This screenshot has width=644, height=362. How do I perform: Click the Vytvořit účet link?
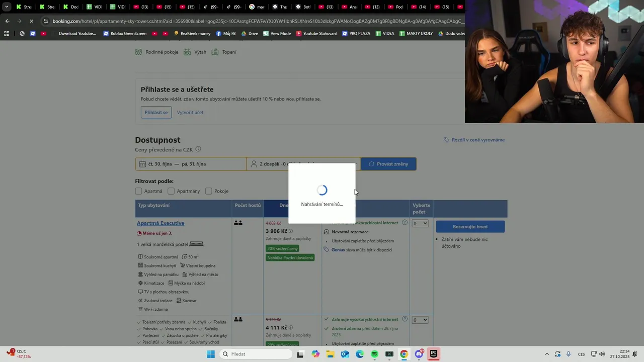[190, 112]
